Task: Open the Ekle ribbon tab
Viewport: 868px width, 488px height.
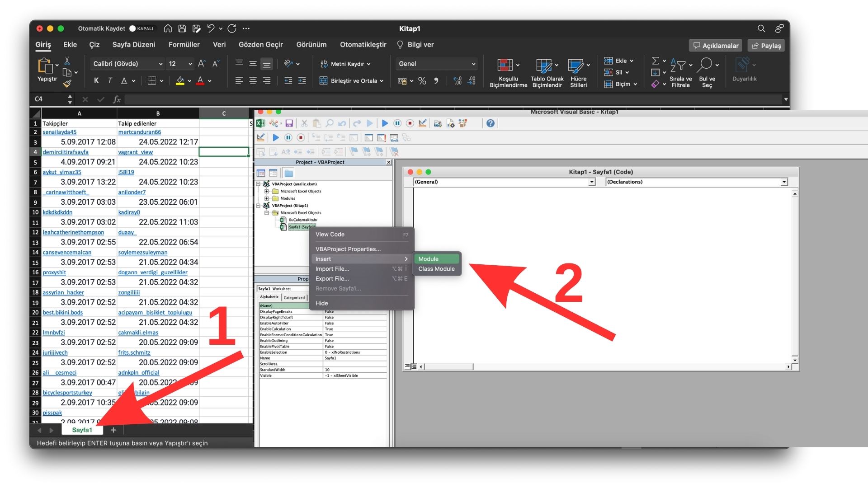Action: (x=70, y=45)
